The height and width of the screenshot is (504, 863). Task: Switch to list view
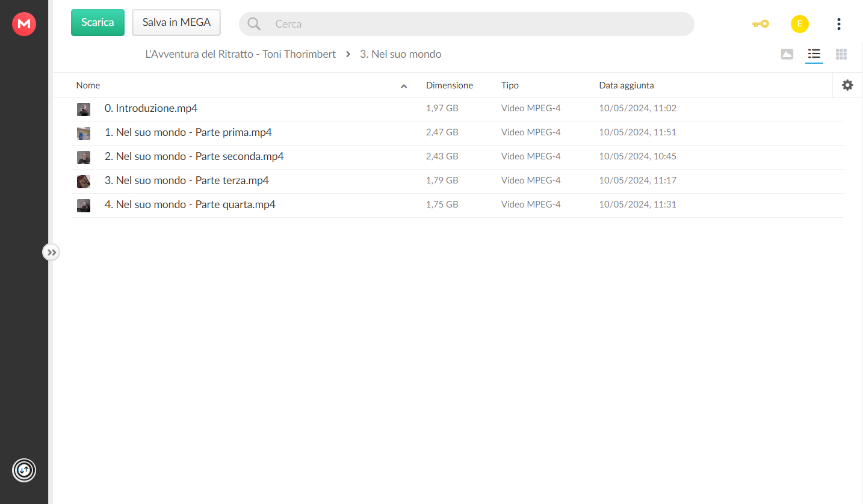tap(814, 54)
